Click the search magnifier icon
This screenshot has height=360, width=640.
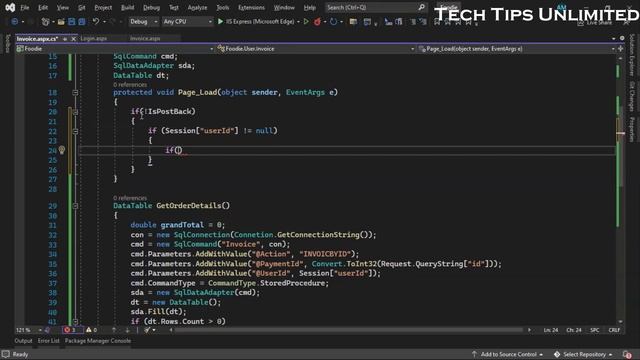pos(421,7)
